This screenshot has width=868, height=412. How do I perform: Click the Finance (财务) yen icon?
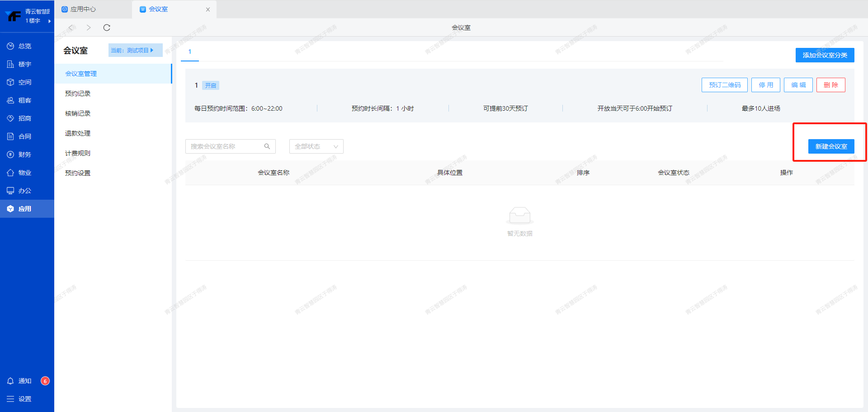[10, 154]
